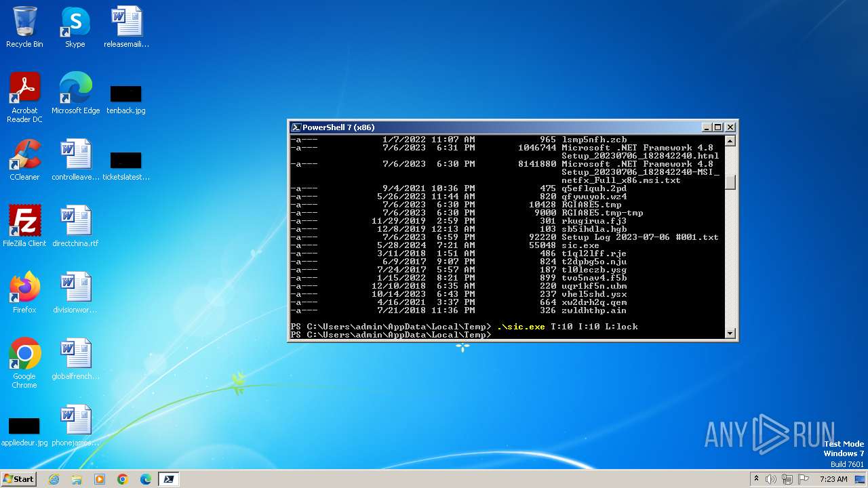Click the PowerShell 7 (x86) title bar

click(x=500, y=127)
